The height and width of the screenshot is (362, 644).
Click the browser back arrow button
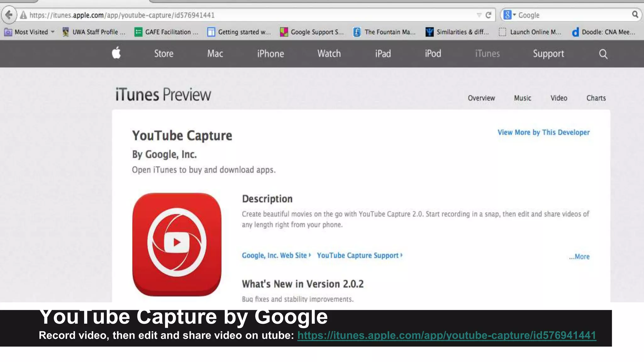[x=9, y=15]
